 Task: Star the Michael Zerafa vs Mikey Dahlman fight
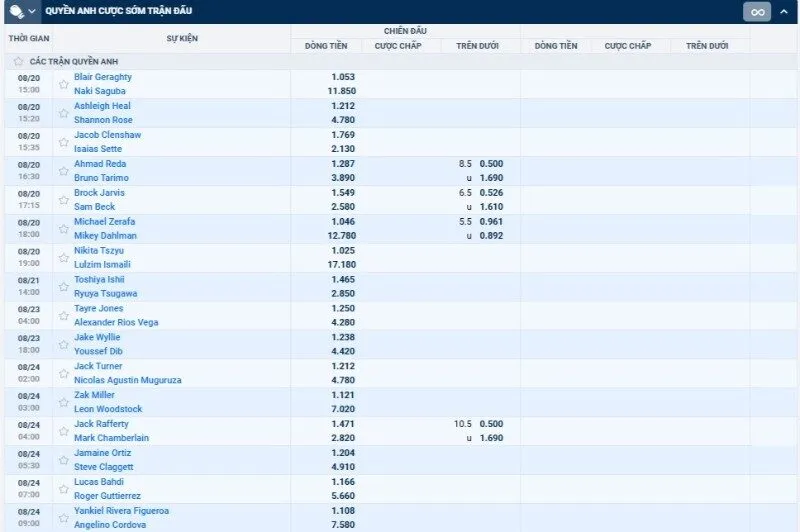point(63,229)
